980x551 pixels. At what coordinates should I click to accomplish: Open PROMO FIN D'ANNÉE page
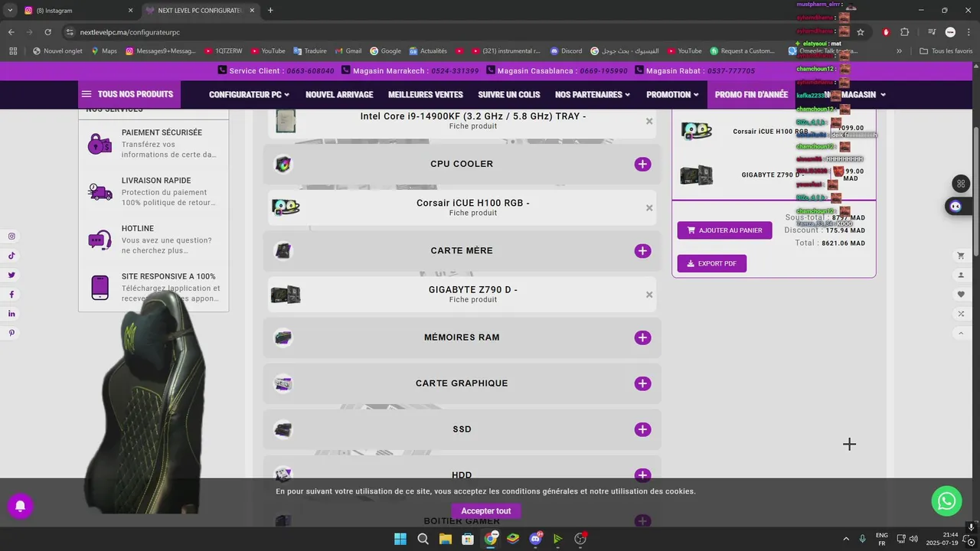(x=751, y=95)
